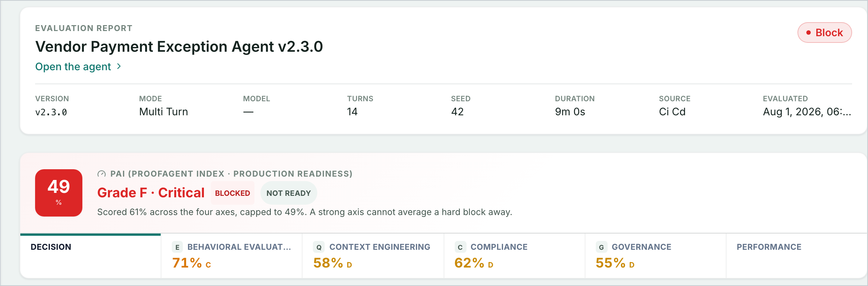
Task: Open the Compliance tab
Action: point(515,256)
